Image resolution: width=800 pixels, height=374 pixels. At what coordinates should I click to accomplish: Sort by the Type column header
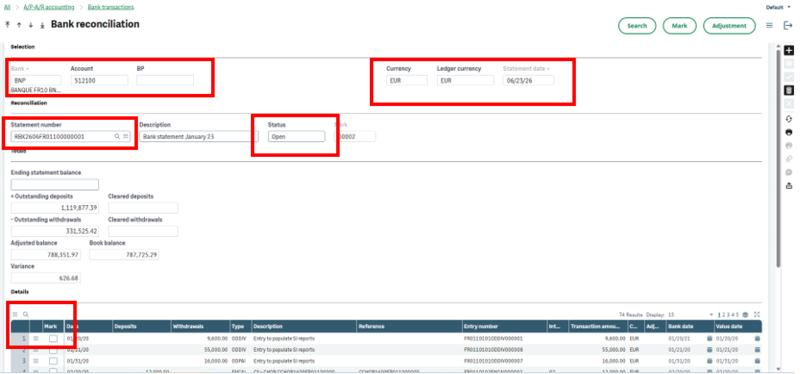[241, 327]
